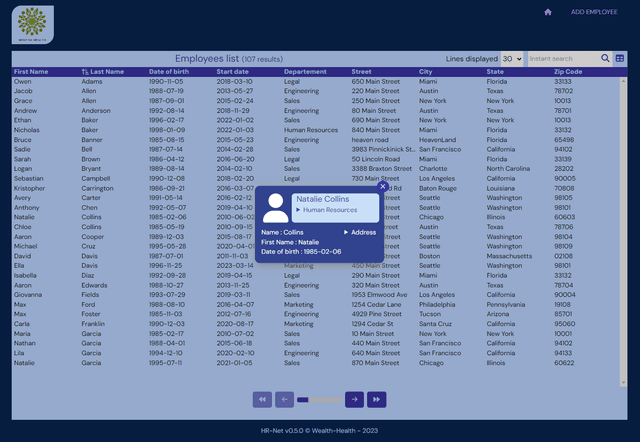This screenshot has width=640, height=442.
Task: Click 'North Carolina' state cell
Action: (508, 169)
